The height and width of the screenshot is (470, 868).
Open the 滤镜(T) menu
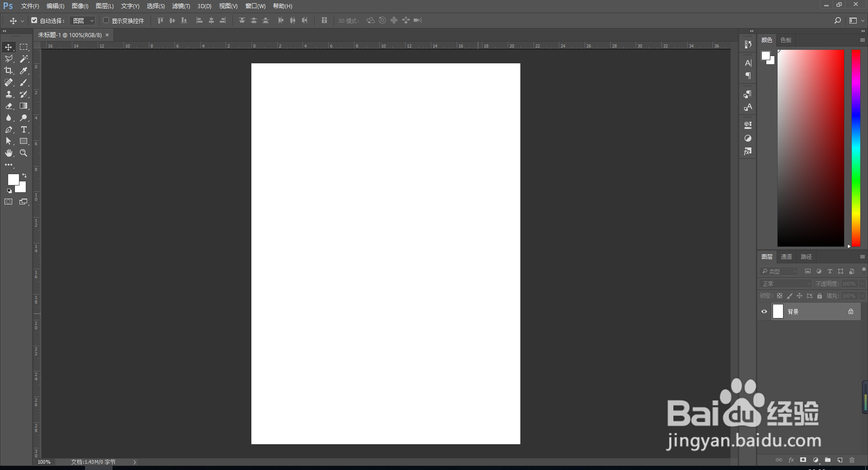[x=181, y=6]
